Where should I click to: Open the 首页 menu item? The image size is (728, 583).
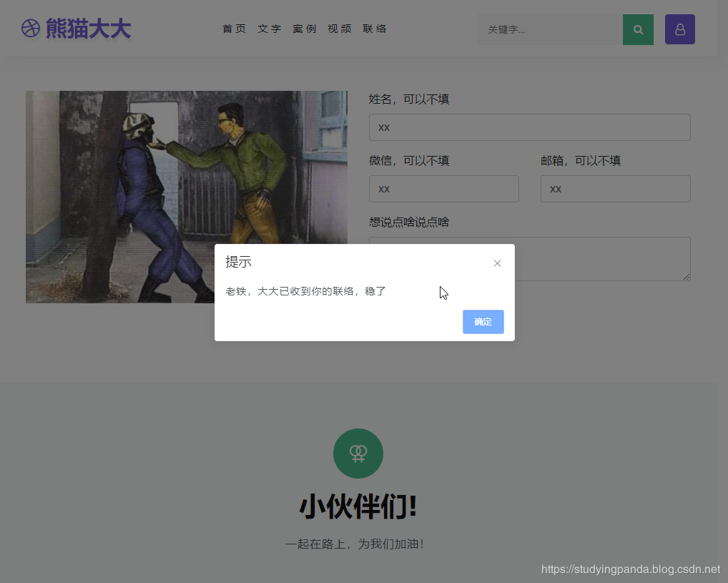(234, 29)
